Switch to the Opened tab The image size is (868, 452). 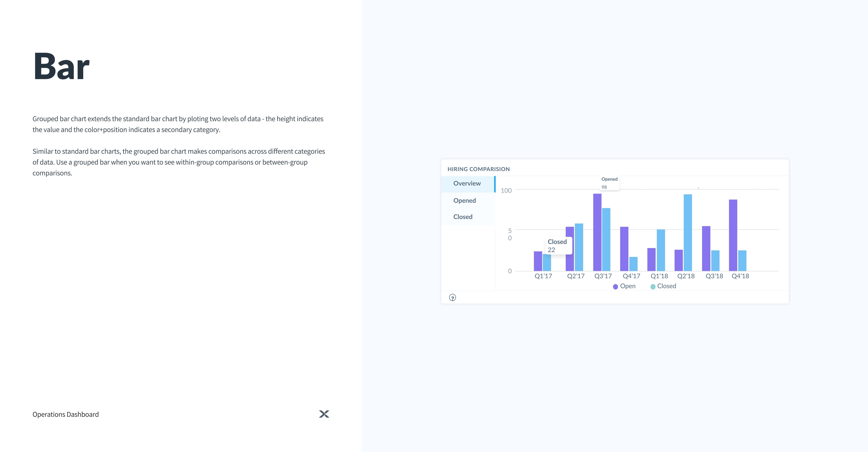tap(464, 201)
